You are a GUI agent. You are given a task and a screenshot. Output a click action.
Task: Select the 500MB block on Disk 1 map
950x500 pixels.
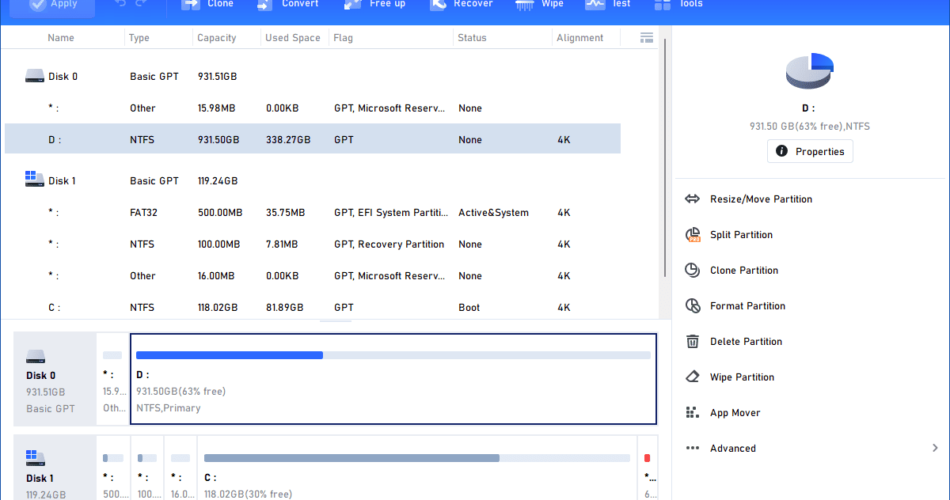point(113,468)
